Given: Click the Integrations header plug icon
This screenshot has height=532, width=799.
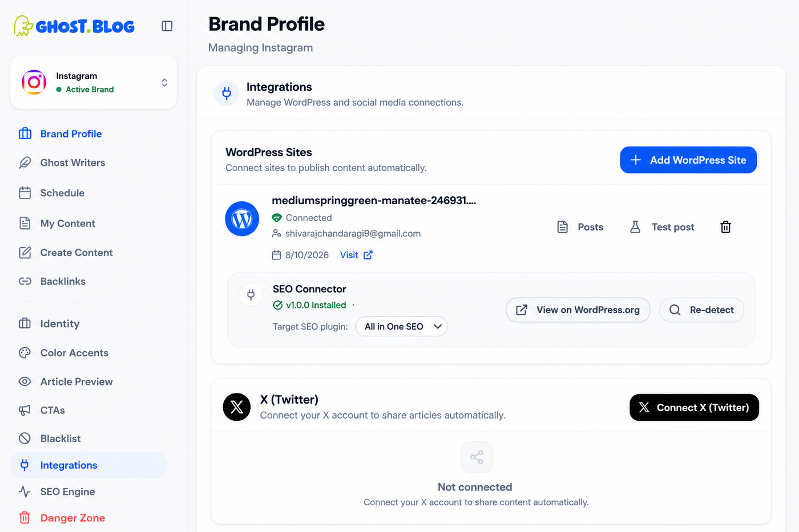Looking at the screenshot, I should 227,94.
